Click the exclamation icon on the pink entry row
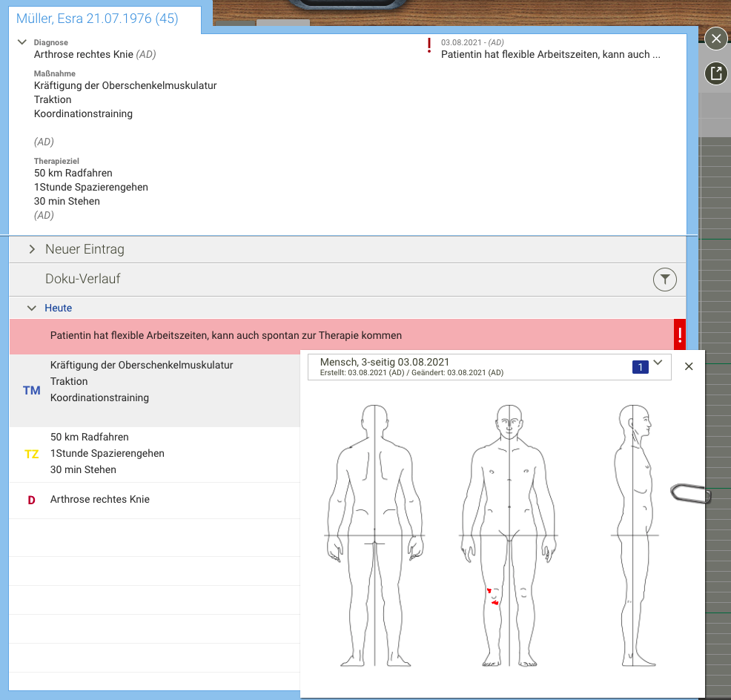731x700 pixels. tap(680, 334)
